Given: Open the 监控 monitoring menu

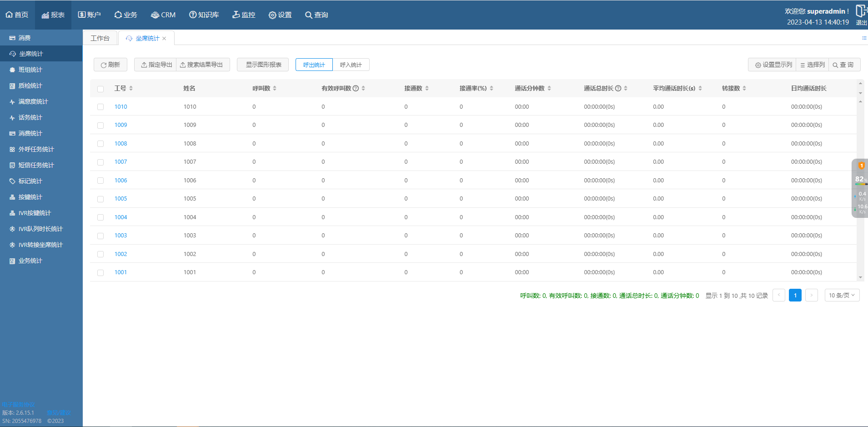Looking at the screenshot, I should click(244, 15).
